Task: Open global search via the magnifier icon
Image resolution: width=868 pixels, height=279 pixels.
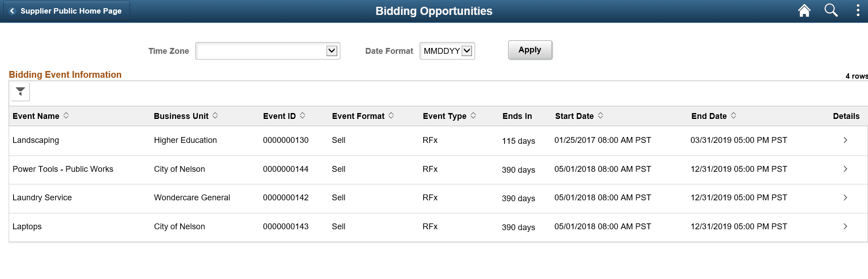Action: (831, 10)
